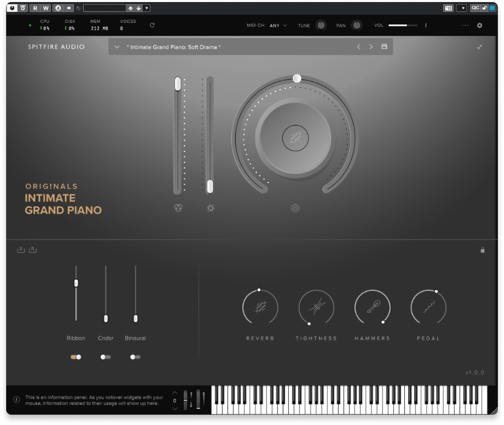Viewport: 504px width, 425px height.
Task: Click the Reverb knob icon
Action: (260, 307)
